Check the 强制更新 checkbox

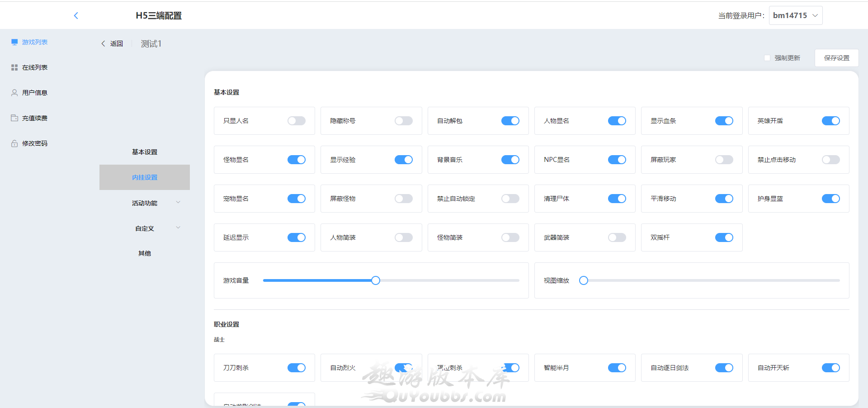pos(767,58)
